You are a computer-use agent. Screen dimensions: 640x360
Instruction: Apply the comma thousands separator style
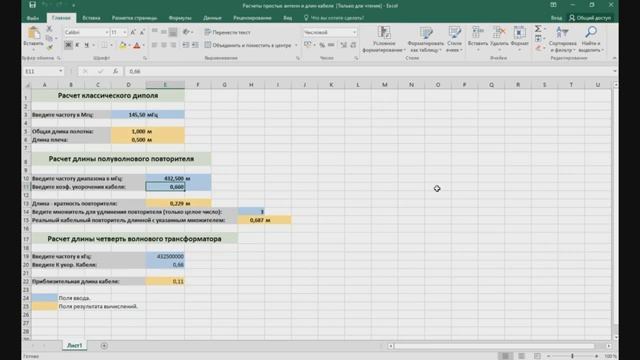[x=331, y=45]
